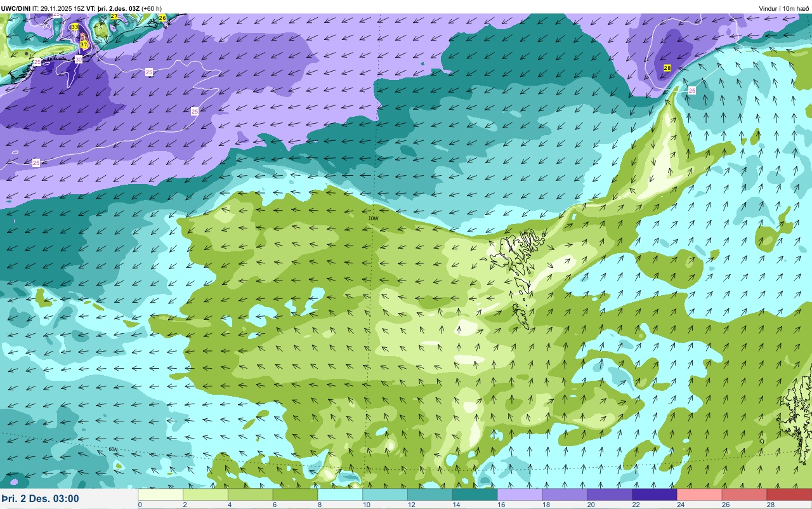Click the yellow 37 wind maximum marker
812x509 pixels.
point(84,44)
